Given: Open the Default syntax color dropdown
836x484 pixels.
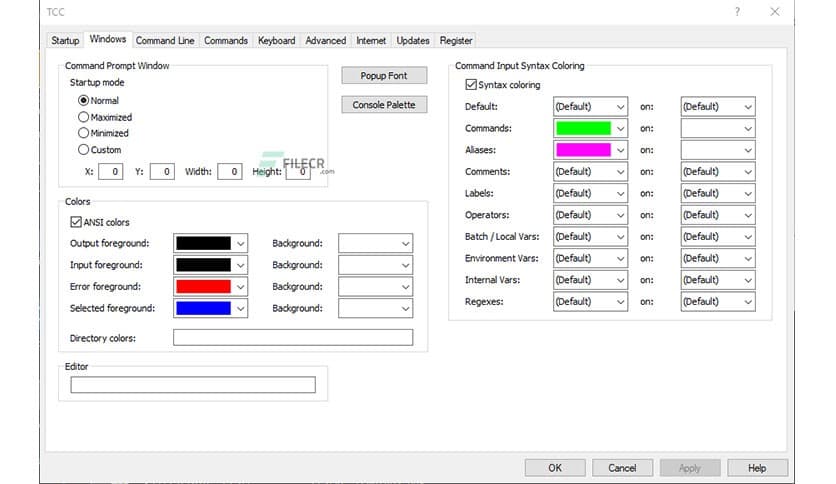Looking at the screenshot, I should pyautogui.click(x=590, y=107).
